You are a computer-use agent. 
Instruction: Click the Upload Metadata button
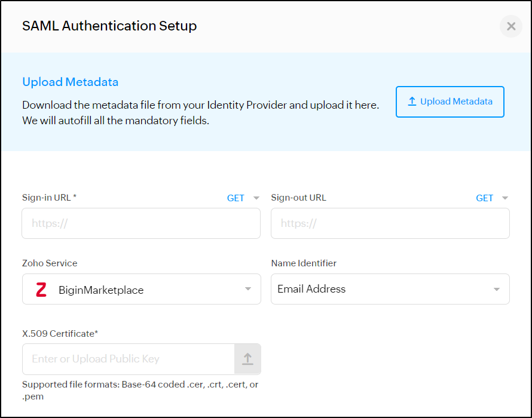pos(450,102)
